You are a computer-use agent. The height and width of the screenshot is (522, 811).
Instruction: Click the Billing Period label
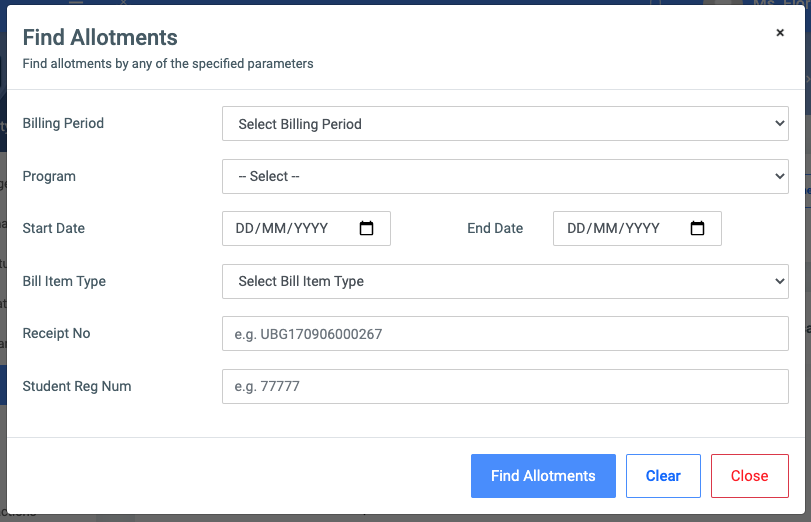pyautogui.click(x=63, y=124)
